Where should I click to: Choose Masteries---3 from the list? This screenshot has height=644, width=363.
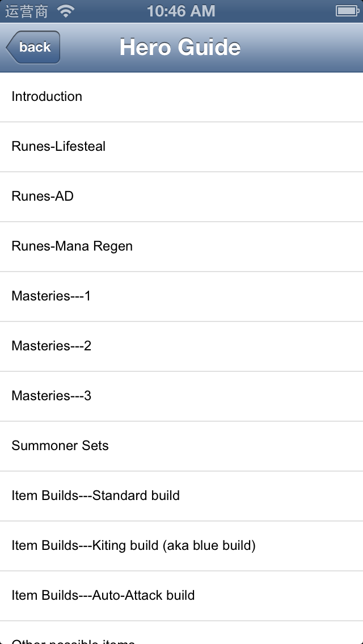tap(181, 396)
